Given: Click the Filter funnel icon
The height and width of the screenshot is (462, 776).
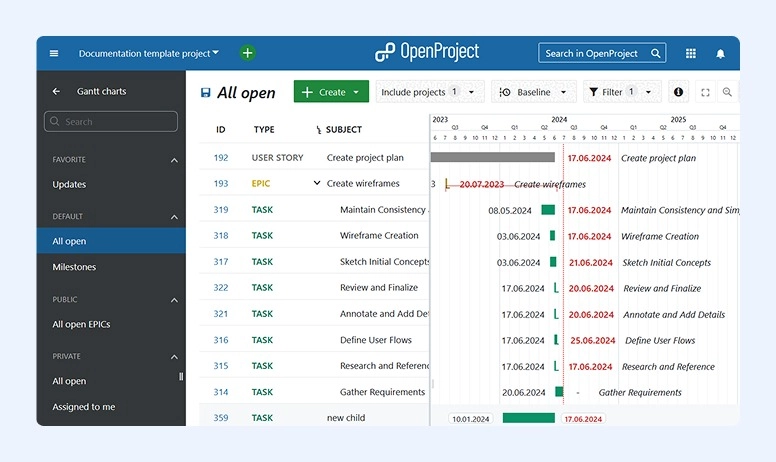Looking at the screenshot, I should [593, 92].
